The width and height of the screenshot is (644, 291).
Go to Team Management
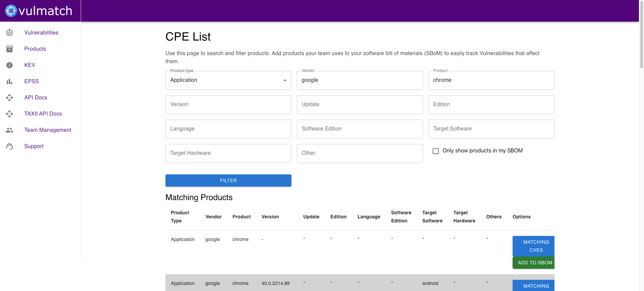click(x=48, y=130)
